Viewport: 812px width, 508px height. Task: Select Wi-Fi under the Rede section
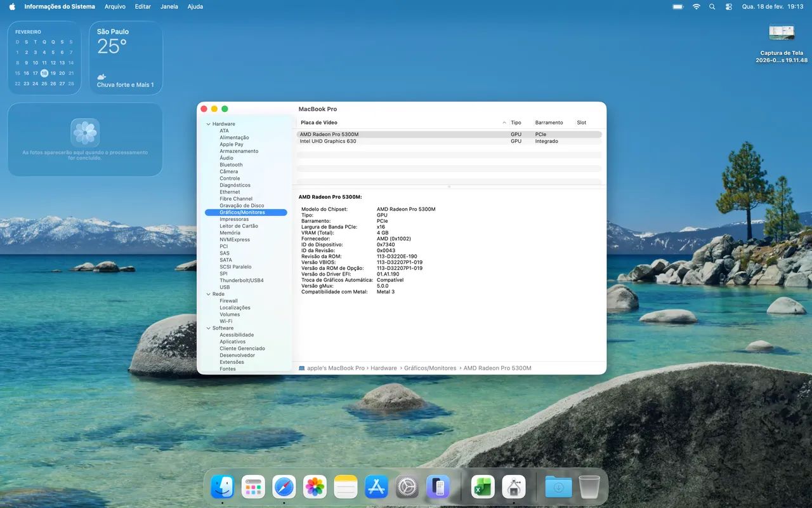coord(225,321)
